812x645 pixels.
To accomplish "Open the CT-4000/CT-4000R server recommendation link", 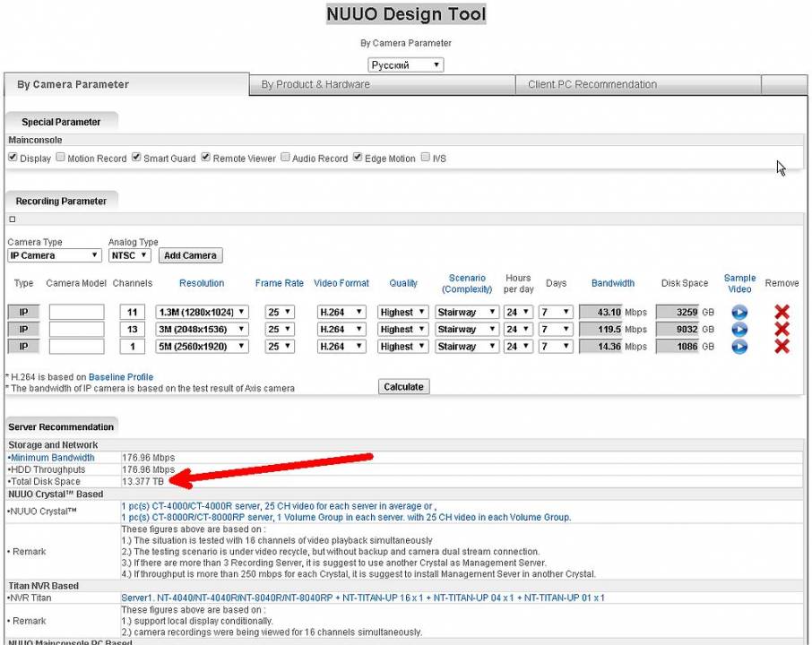I will (x=279, y=506).
